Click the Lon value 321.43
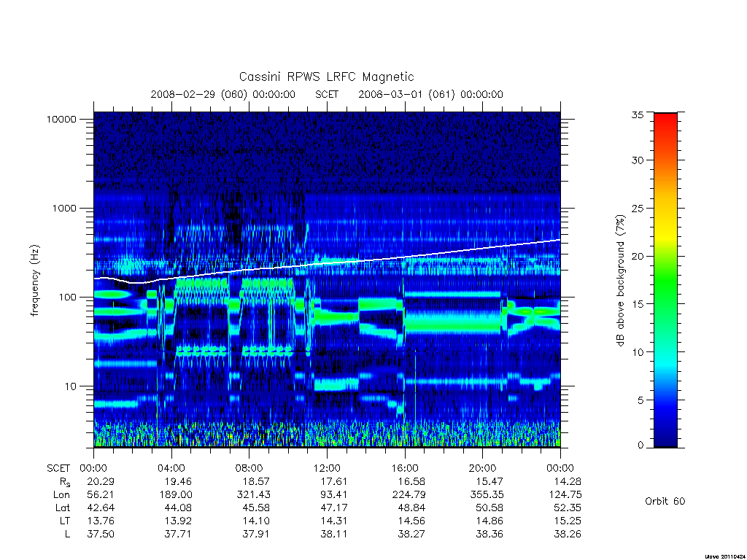Screen dimensions: 747x560 [253, 495]
